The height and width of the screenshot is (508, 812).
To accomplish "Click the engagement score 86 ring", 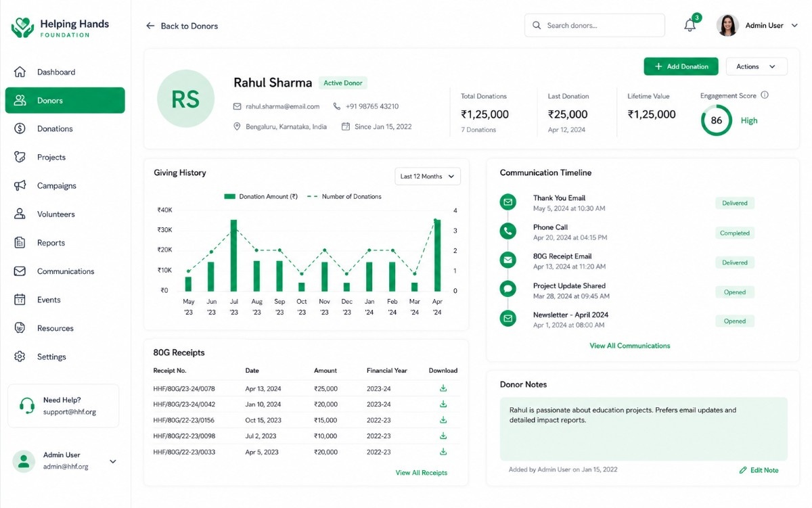I will [716, 120].
